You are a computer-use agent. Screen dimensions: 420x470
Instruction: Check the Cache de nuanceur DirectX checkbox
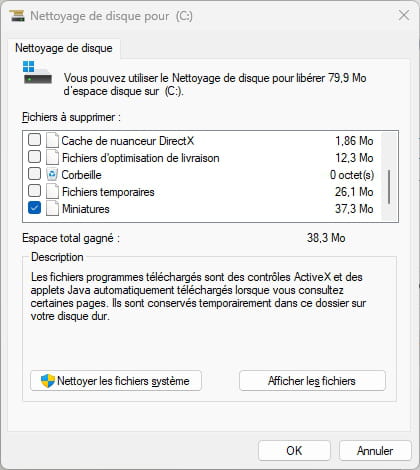click(34, 140)
